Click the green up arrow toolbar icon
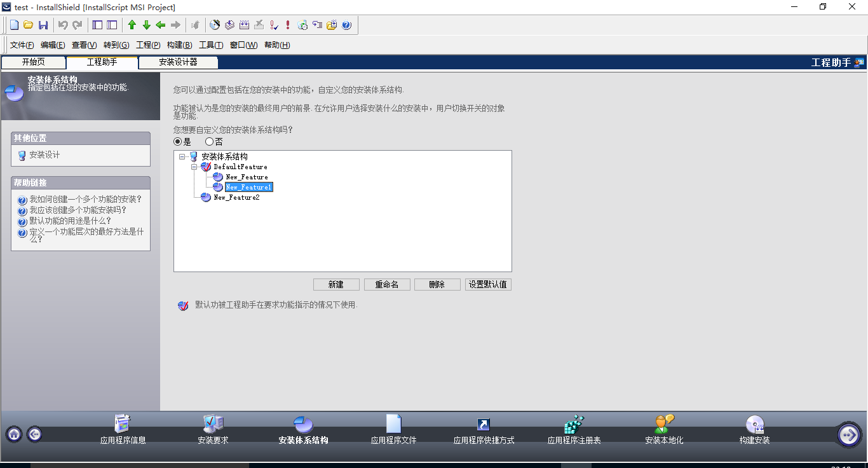Viewport: 868px width, 468px height. pyautogui.click(x=132, y=25)
